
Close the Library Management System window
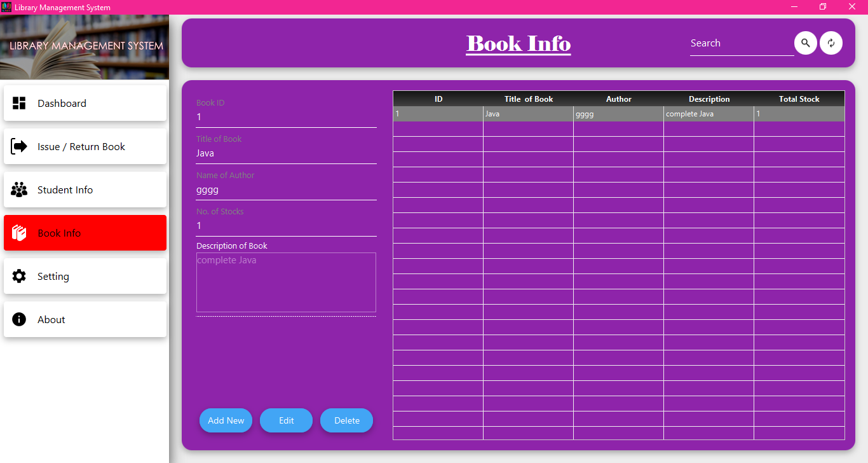(x=852, y=7)
